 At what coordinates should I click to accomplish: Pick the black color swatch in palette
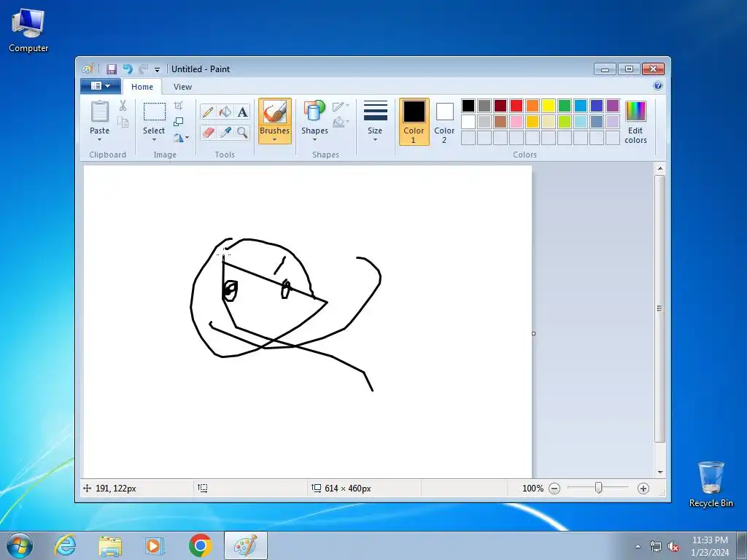click(x=468, y=106)
